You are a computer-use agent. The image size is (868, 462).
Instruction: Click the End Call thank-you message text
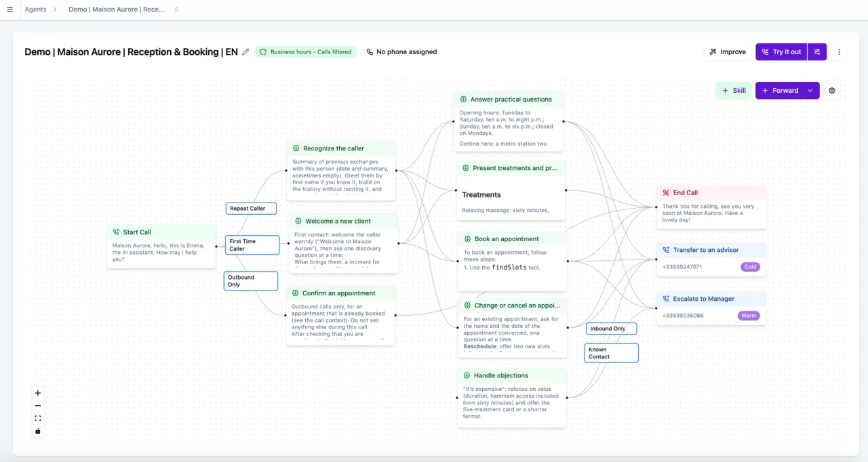[708, 213]
